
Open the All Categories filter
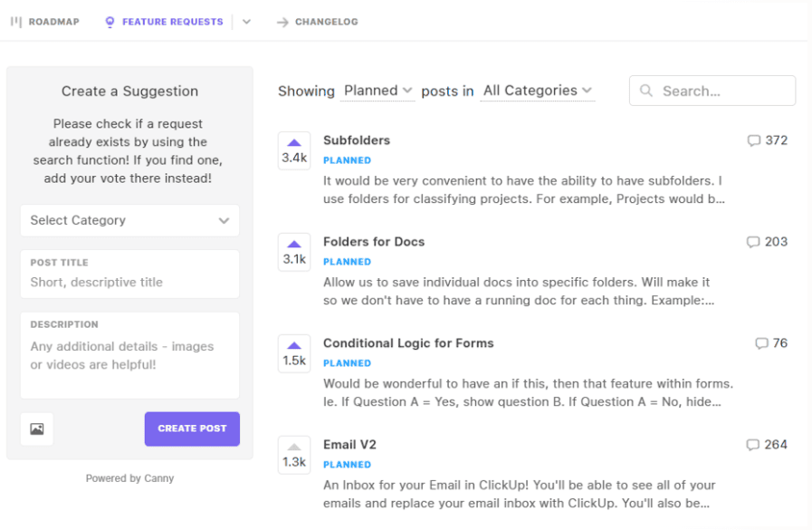pyautogui.click(x=538, y=91)
